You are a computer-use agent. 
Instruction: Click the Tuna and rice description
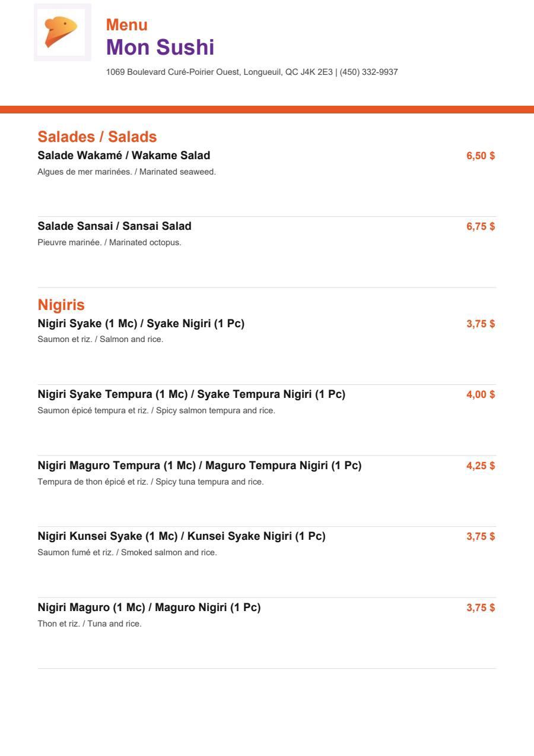(x=90, y=624)
